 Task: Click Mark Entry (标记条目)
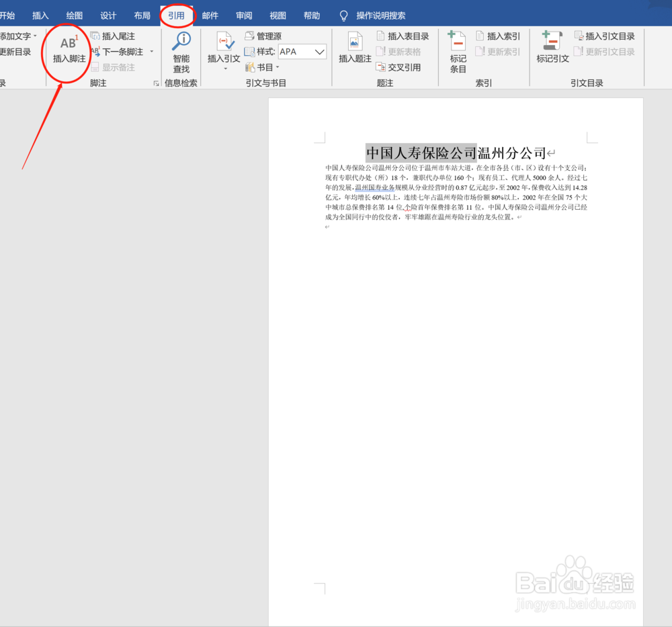point(458,52)
